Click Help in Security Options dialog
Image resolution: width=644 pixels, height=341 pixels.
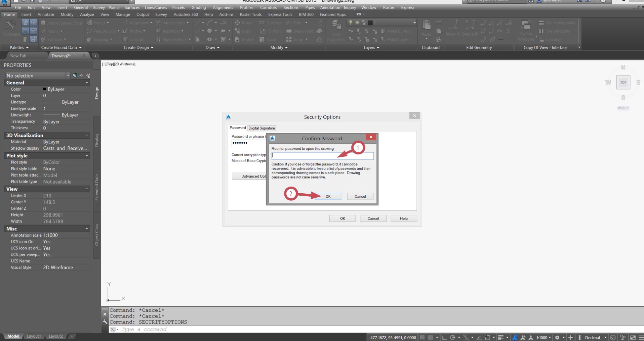(x=404, y=218)
